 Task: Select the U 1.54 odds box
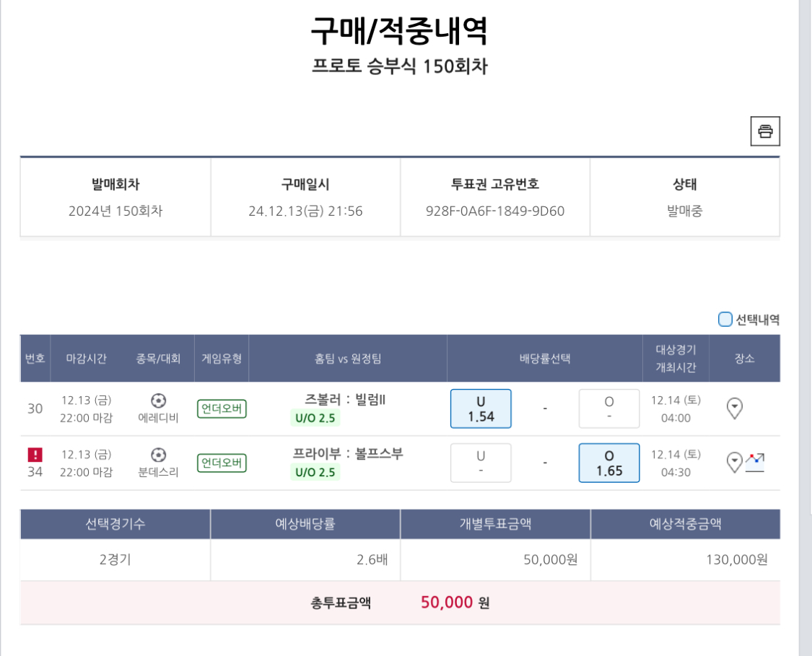pyautogui.click(x=481, y=408)
